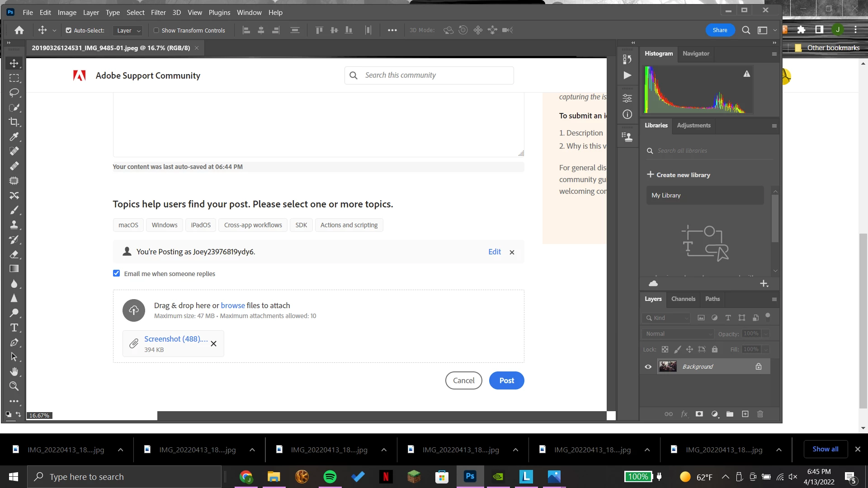
Task: Hide the Background layer visibility eye
Action: coord(648,366)
